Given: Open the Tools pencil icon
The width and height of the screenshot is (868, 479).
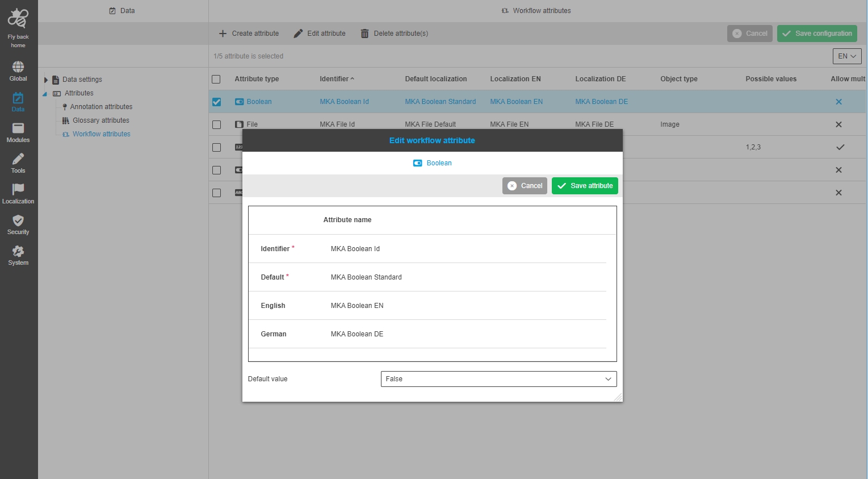Looking at the screenshot, I should (18, 159).
